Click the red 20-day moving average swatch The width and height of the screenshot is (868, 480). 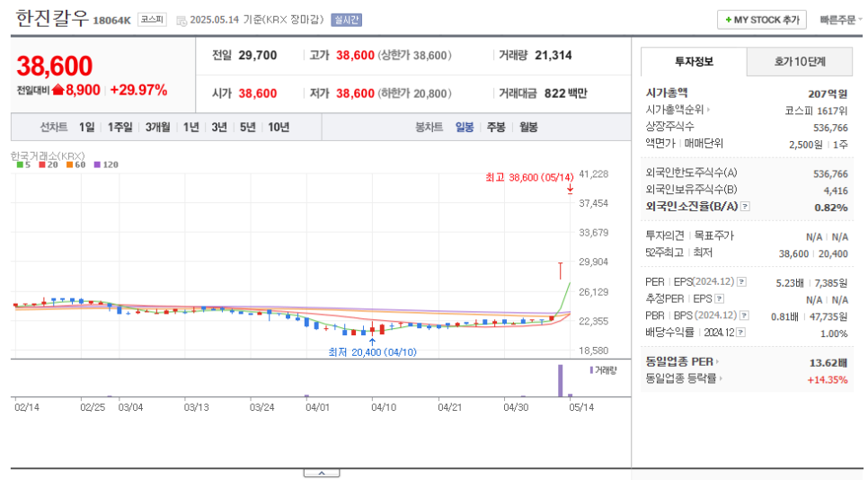[x=42, y=165]
